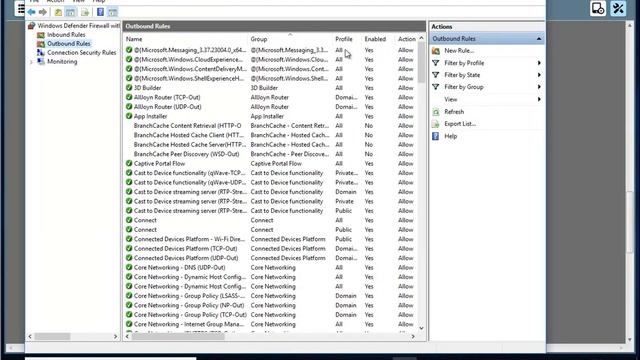This screenshot has width=640, height=360.
Task: Select Core Networking - Group Policy (NP-Out) rule
Action: 271,305
